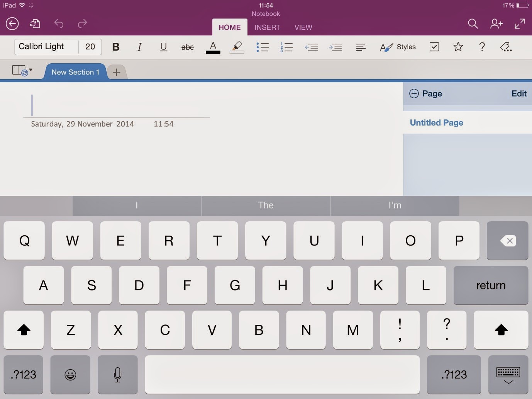Open more tags with the tag icon
532x399 pixels.
pos(506,47)
